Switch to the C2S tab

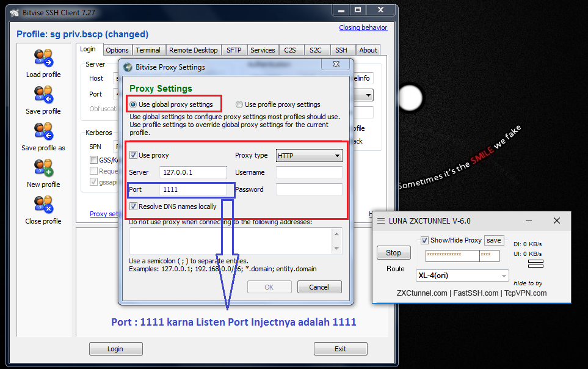point(290,50)
